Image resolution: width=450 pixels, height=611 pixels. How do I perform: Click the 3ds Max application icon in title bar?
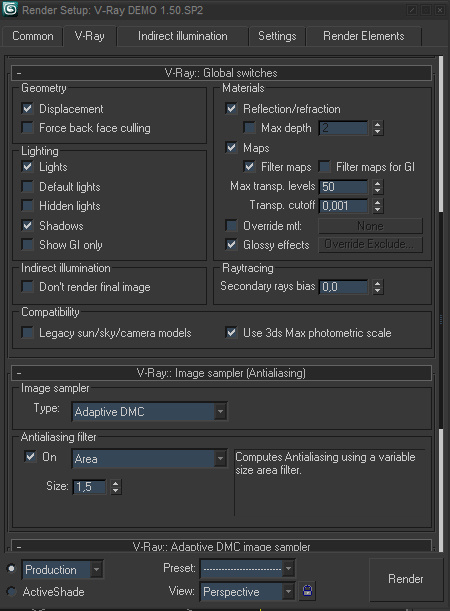(10, 9)
